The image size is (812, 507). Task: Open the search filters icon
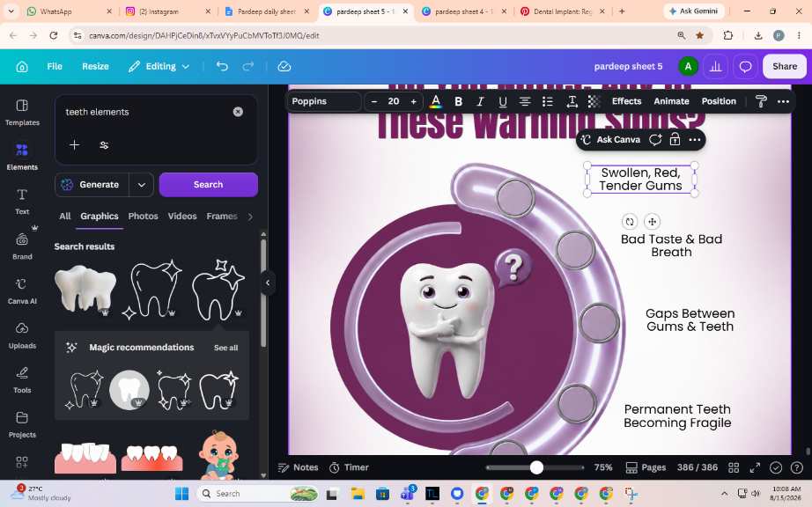click(104, 145)
